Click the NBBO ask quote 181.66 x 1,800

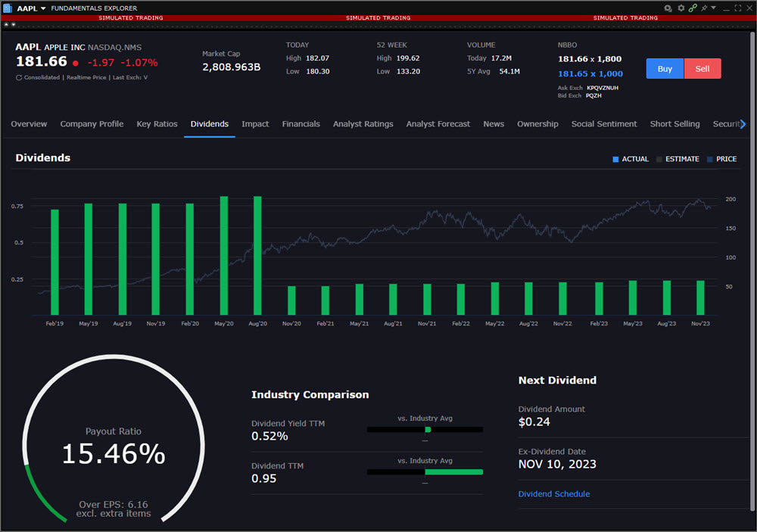coord(590,59)
